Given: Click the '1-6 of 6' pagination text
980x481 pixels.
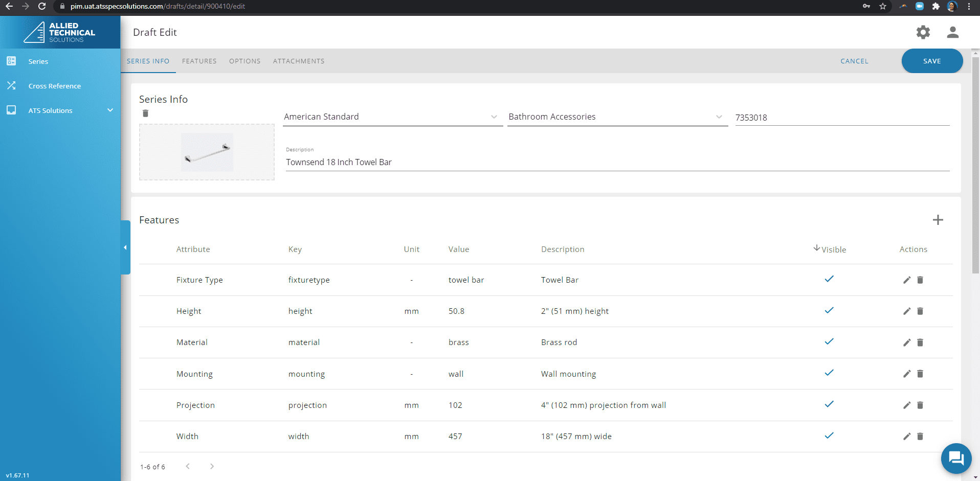Looking at the screenshot, I should tap(152, 467).
